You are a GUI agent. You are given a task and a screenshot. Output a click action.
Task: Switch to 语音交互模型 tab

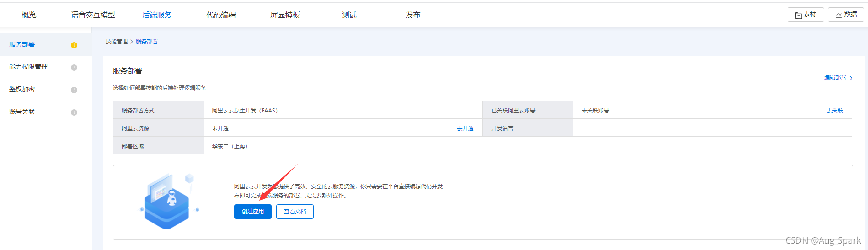(x=93, y=15)
